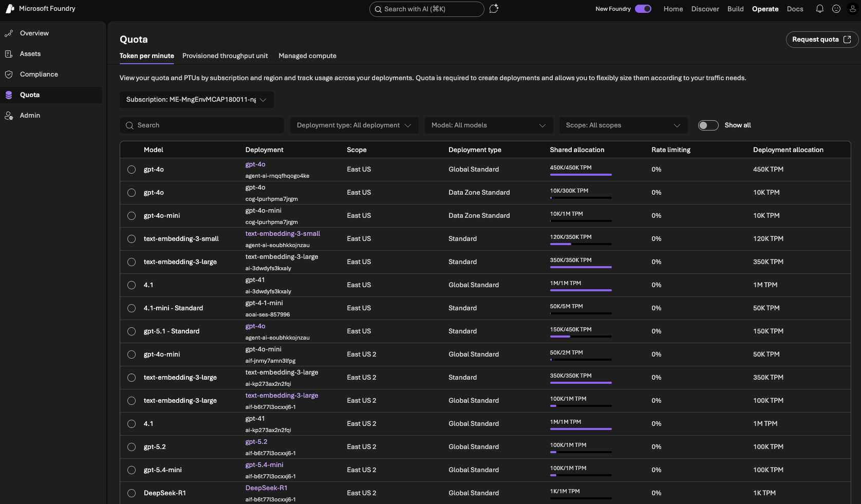Click the Deployment allocation column header
This screenshot has width=861, height=504.
(x=788, y=150)
